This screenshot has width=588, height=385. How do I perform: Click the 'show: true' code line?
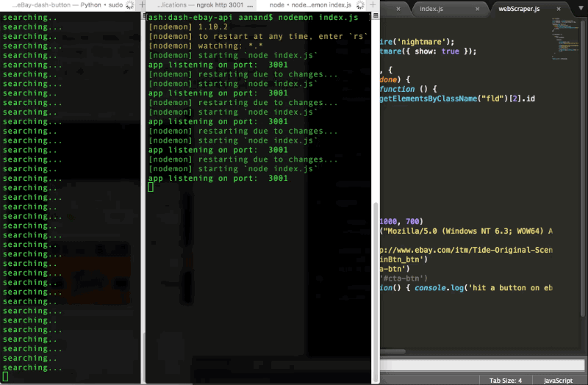(x=428, y=51)
